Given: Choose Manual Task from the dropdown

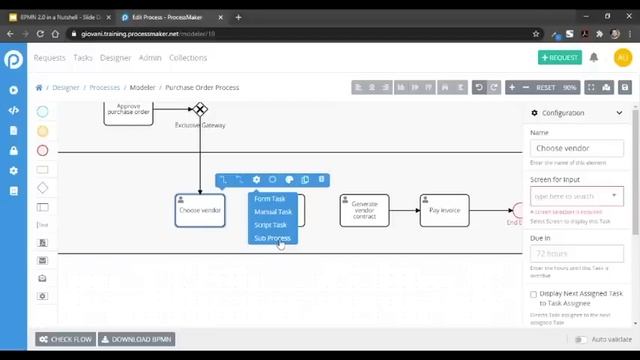Looking at the screenshot, I should (x=273, y=212).
